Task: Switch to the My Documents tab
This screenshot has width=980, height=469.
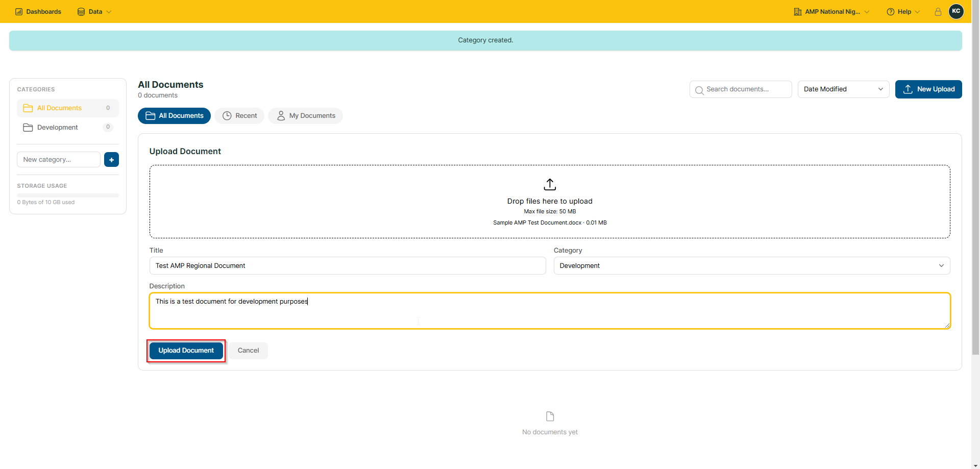Action: [306, 116]
